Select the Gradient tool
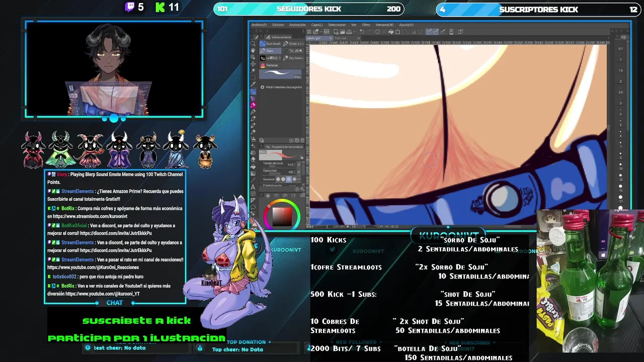Screen dimensions: 644x362 pos(253,173)
